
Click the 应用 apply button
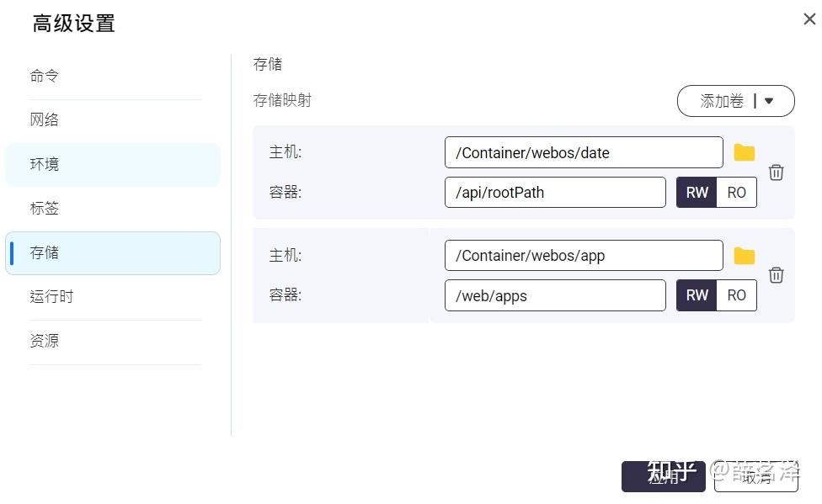pos(664,476)
